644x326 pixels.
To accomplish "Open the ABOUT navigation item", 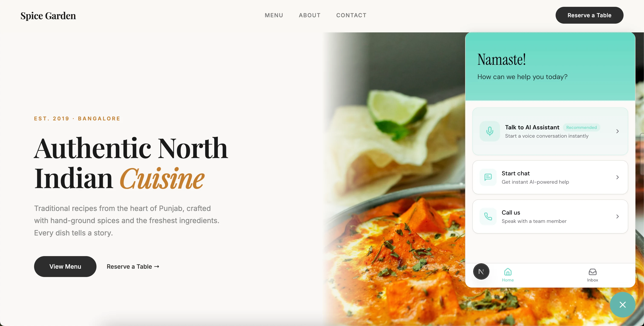I will (x=309, y=15).
